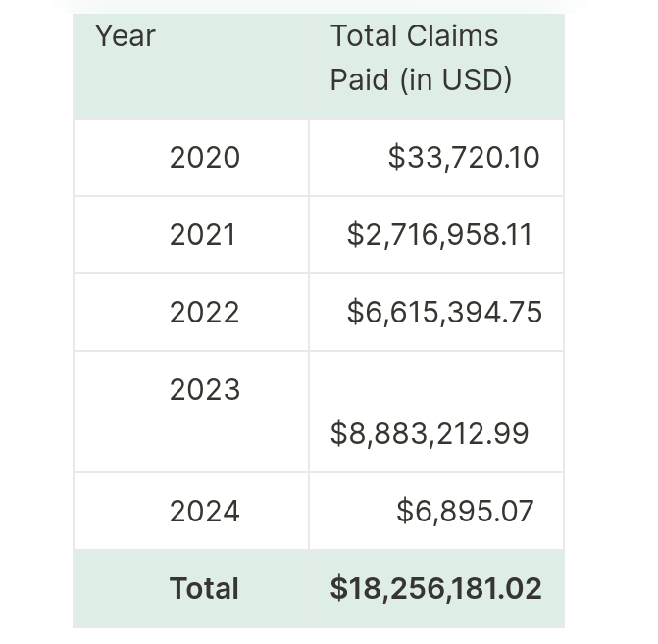Click the $2,716,958.11 claims amount

[439, 235]
